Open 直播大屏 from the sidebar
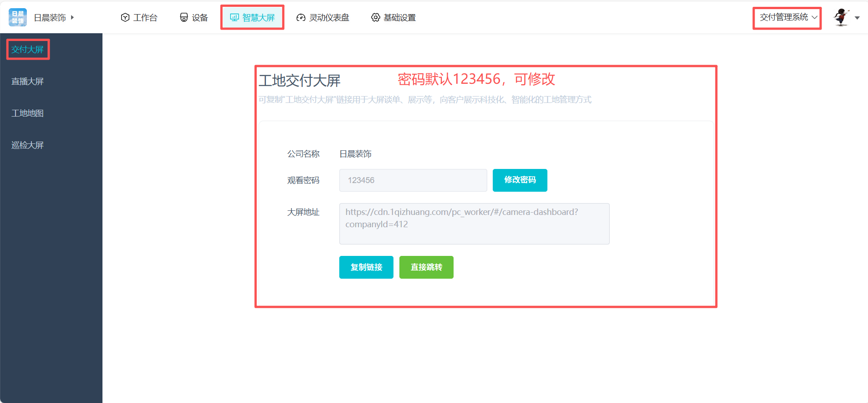This screenshot has width=868, height=403. tap(27, 82)
